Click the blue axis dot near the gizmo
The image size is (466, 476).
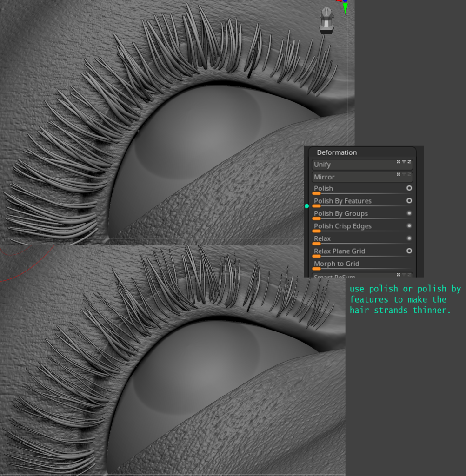tap(345, 1)
